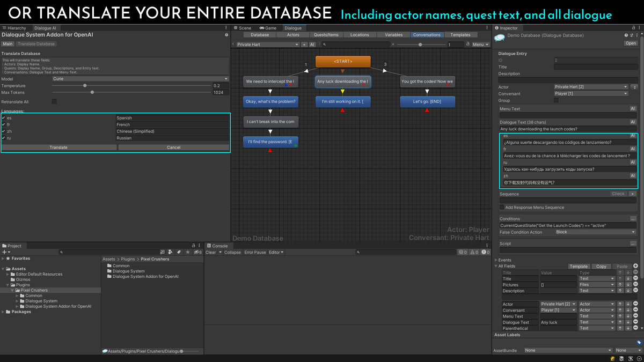This screenshot has width=644, height=362.
Task: Enable the Group checkbox in Inspector
Action: [557, 100]
